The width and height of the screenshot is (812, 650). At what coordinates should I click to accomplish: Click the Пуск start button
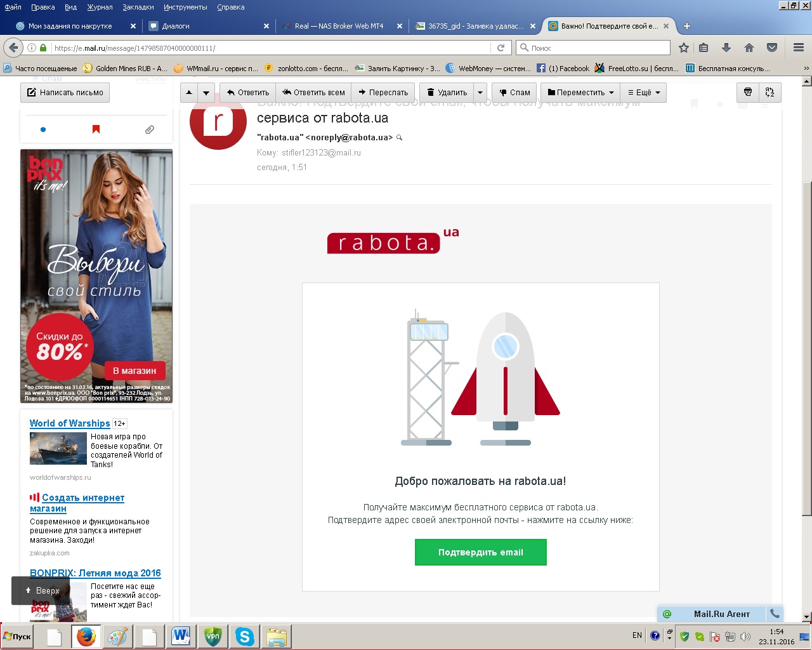coord(17,637)
